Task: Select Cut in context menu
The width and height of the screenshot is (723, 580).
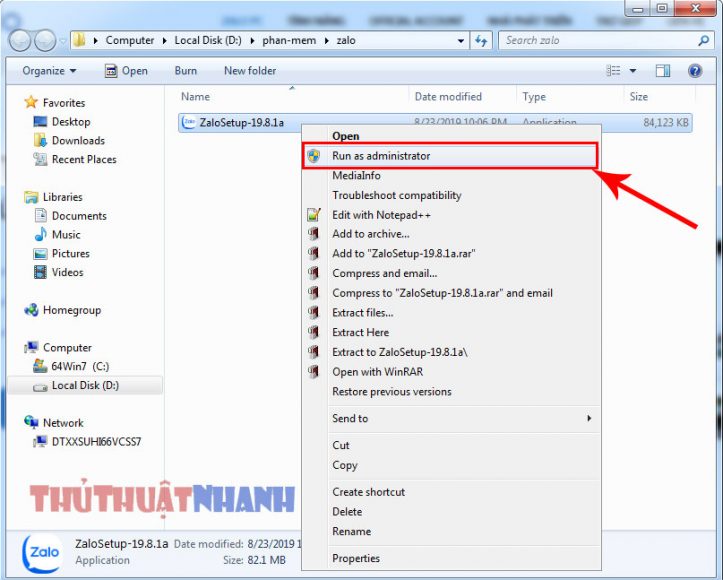Action: coord(451,445)
